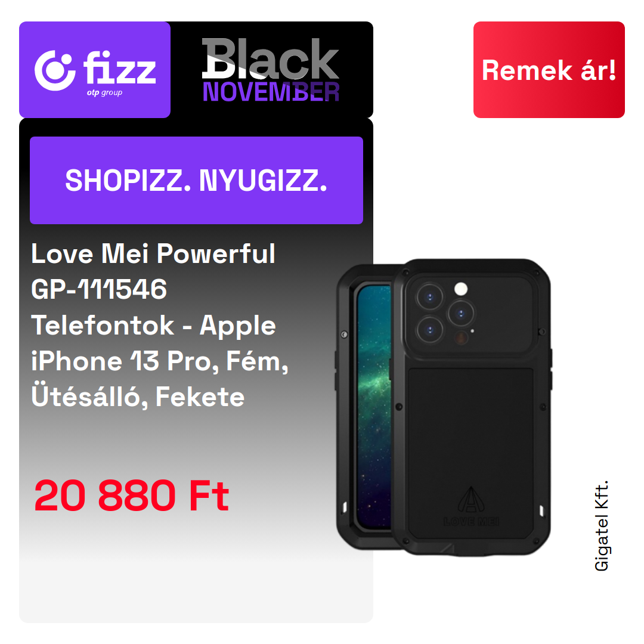644x644 pixels.
Task: Click the otp group label under fizz
Action: (x=104, y=93)
